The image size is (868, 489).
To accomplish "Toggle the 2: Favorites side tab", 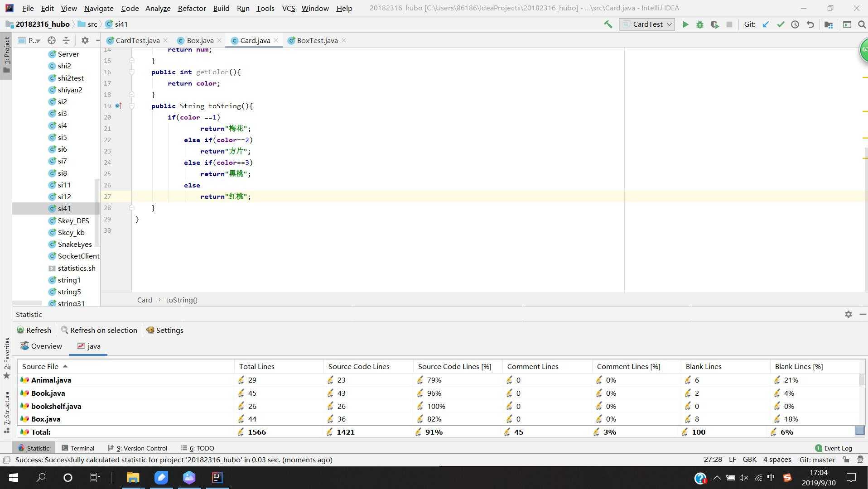I will pyautogui.click(x=6, y=358).
